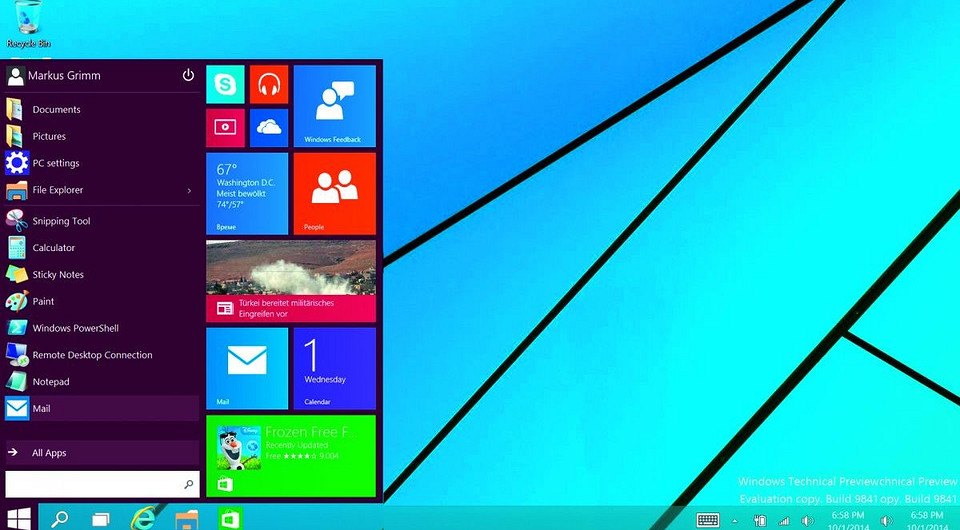Open the power options button in Start menu

(x=188, y=75)
